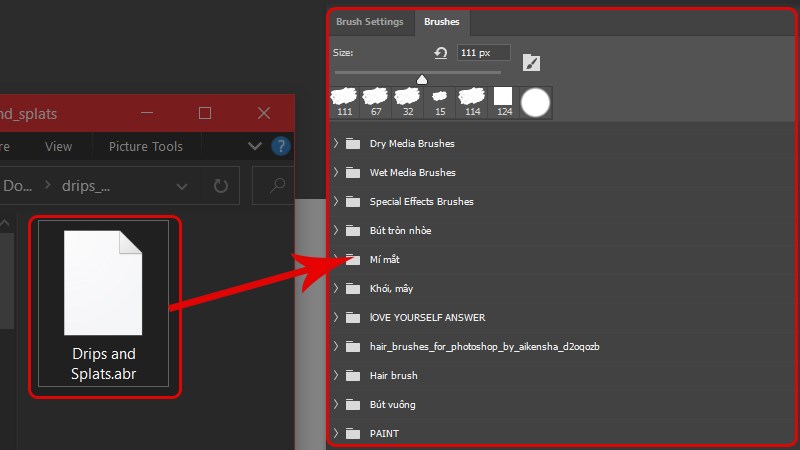Click the Explorer search magnifier icon
The height and width of the screenshot is (450, 800).
coord(277,185)
